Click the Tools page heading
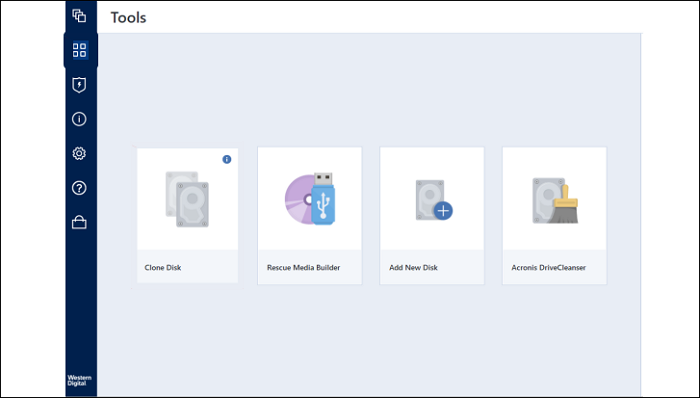The image size is (700, 398). click(x=129, y=17)
